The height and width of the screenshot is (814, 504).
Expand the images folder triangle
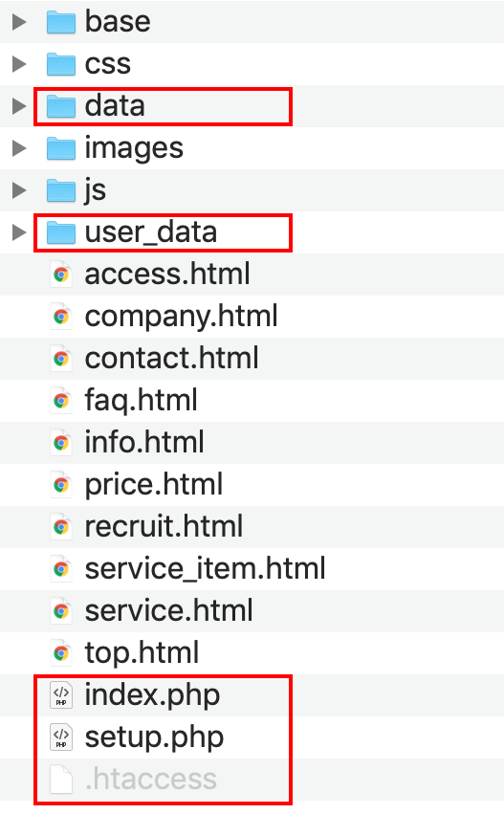(19, 148)
